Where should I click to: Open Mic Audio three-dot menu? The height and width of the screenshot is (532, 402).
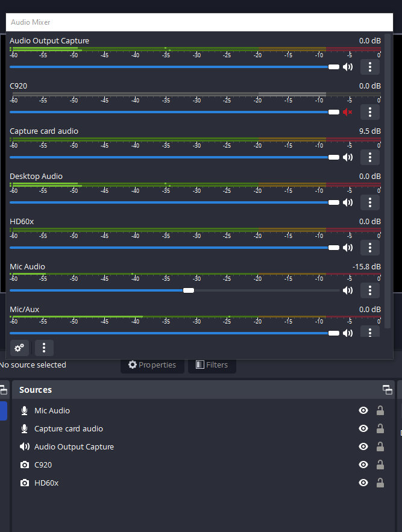370,290
